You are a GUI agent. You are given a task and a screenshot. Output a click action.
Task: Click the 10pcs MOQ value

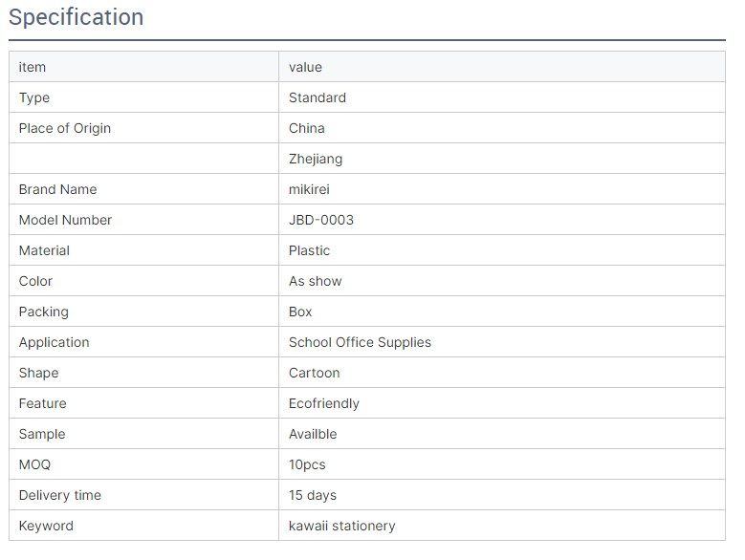307,464
